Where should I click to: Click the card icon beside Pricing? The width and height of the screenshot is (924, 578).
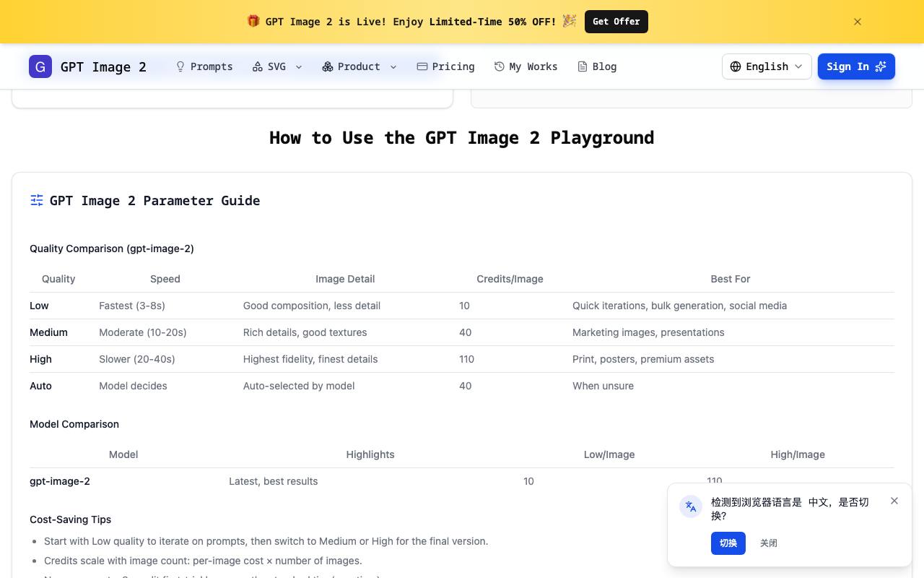coord(422,66)
